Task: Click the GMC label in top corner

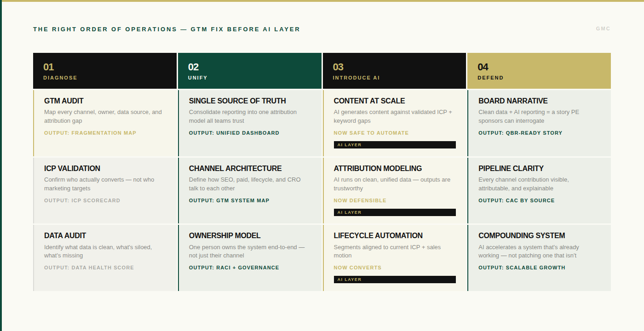Action: pyautogui.click(x=603, y=29)
